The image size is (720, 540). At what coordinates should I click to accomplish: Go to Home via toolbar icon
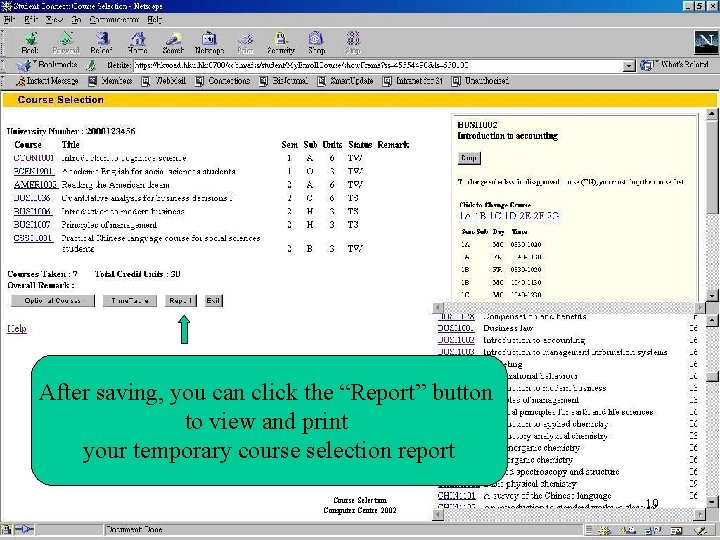[x=137, y=43]
